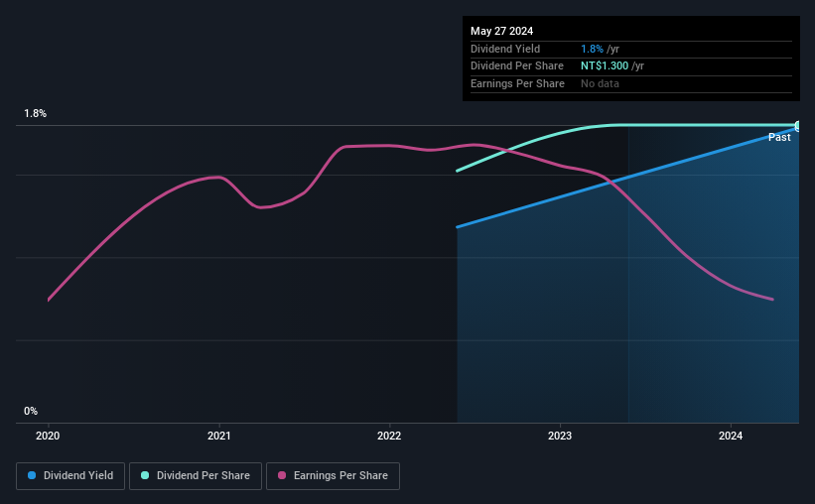This screenshot has height=504, width=815.
Task: Toggle the Dividend Per Share legend button
Action: (196, 475)
